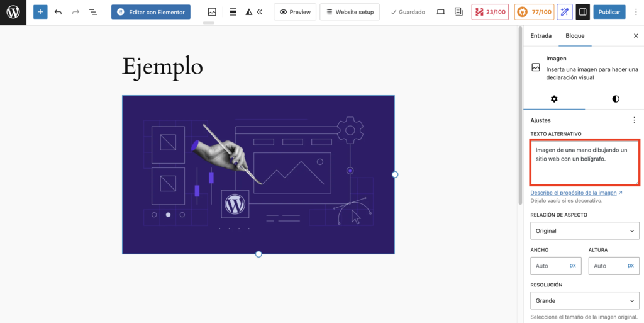Click the Altura input field
The height and width of the screenshot is (323, 644).
tap(614, 266)
